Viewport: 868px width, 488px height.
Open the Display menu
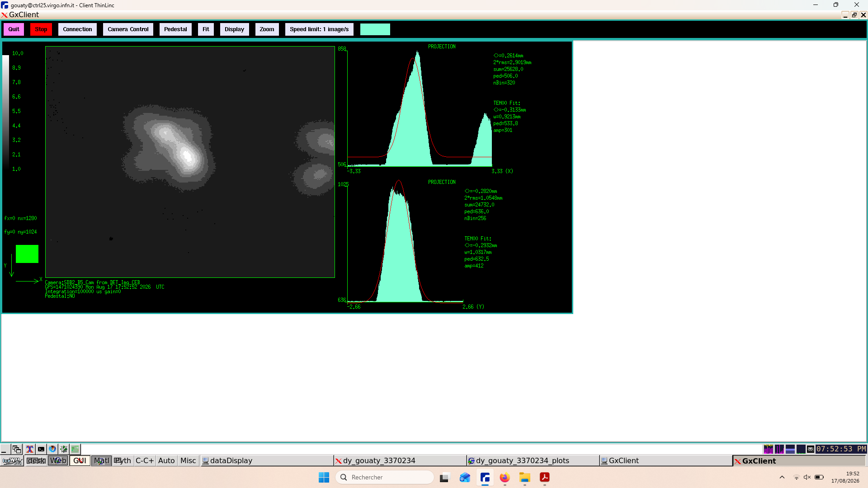(x=234, y=29)
